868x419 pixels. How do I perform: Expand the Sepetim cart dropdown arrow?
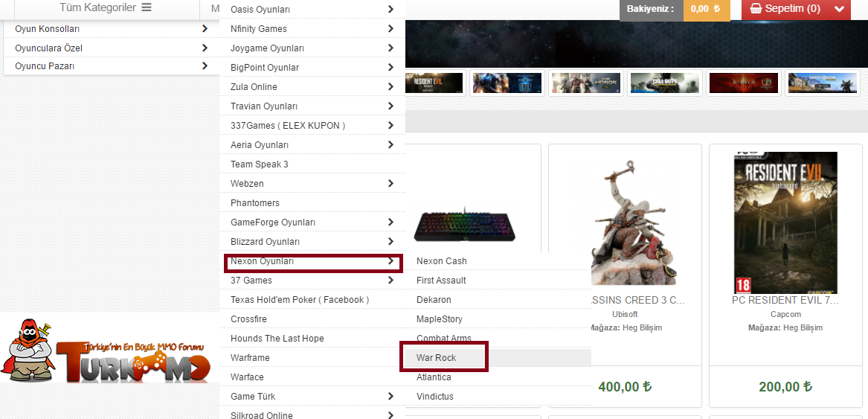coord(838,9)
